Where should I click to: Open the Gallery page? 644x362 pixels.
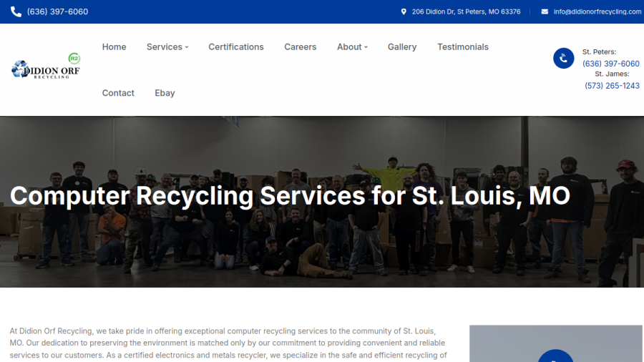click(x=402, y=47)
